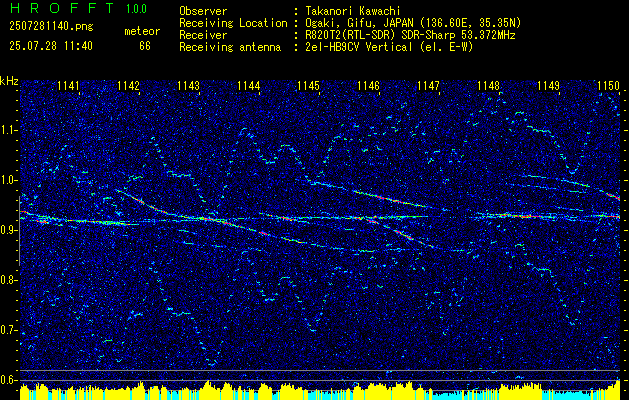
Task: Click the 1148 time axis marker
Action: [489, 86]
